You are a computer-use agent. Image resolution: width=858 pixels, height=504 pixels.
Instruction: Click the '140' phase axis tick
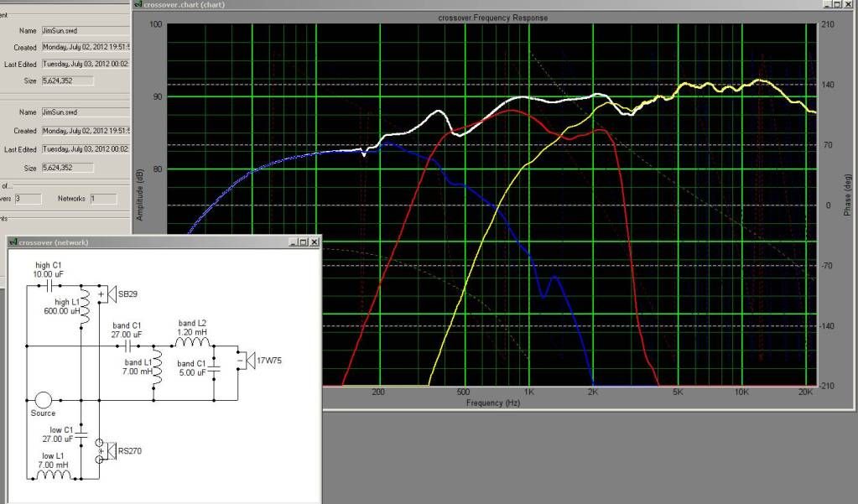pyautogui.click(x=828, y=85)
